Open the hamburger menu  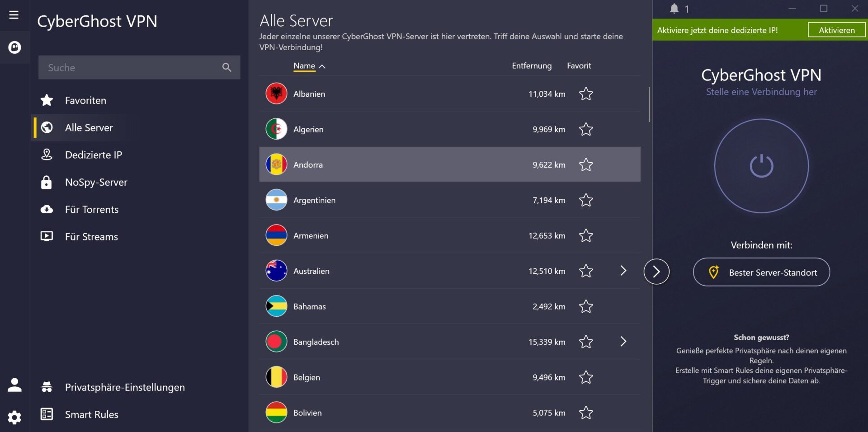point(14,15)
